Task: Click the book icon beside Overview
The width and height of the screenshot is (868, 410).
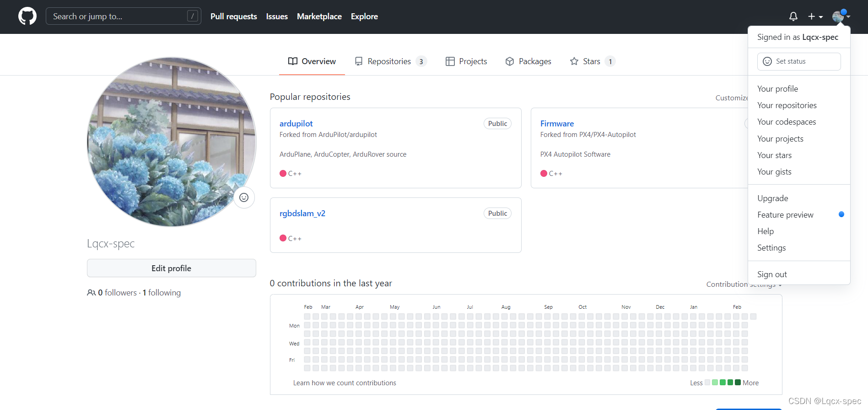Action: point(293,61)
